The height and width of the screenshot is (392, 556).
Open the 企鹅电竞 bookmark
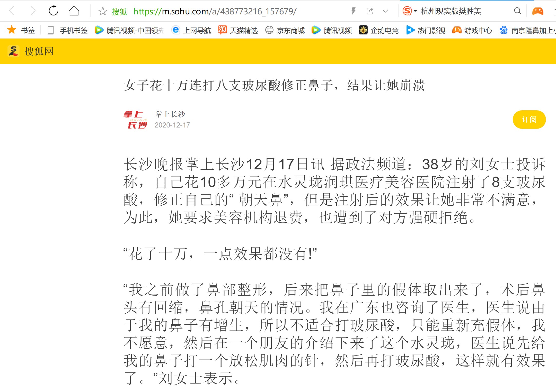[x=378, y=30]
